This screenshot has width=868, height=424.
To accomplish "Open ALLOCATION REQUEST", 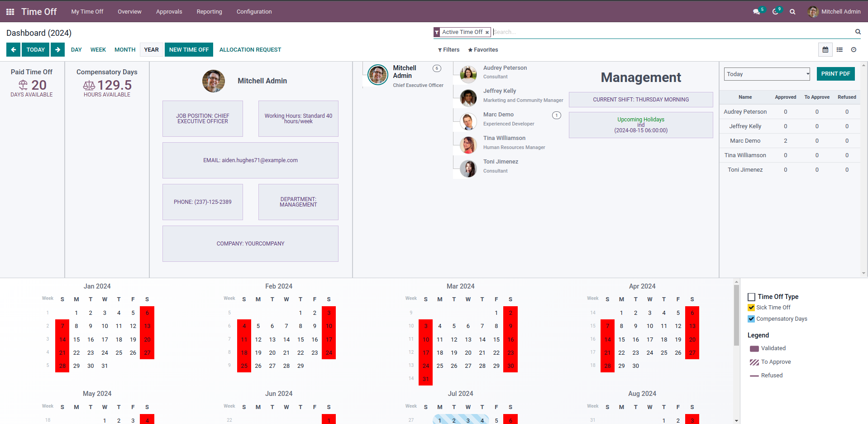I will click(x=250, y=50).
